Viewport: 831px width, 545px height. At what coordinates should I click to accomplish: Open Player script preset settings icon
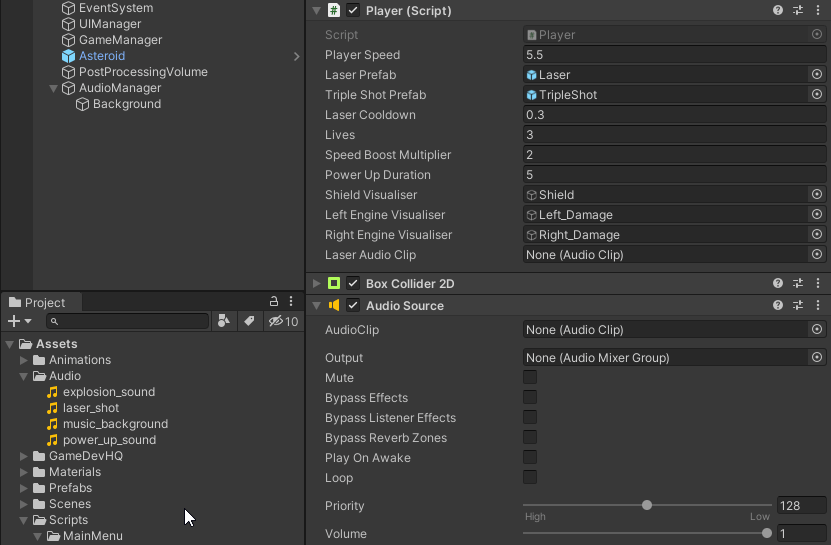[798, 10]
